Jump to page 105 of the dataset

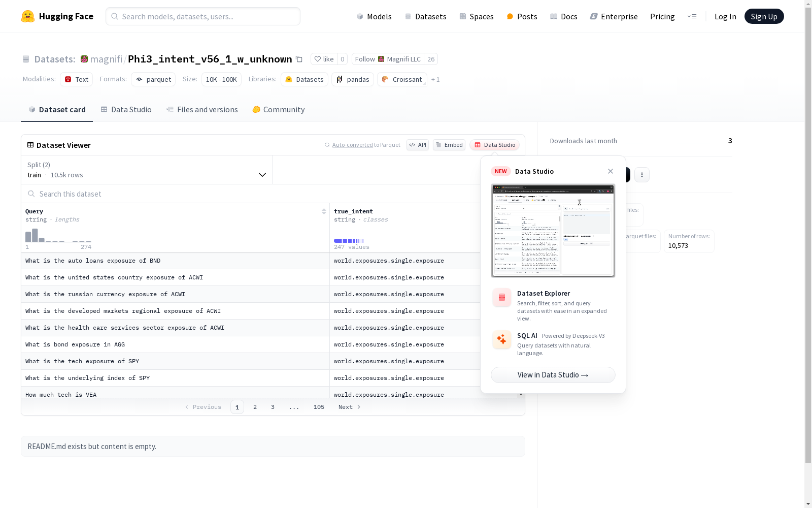coord(319,407)
